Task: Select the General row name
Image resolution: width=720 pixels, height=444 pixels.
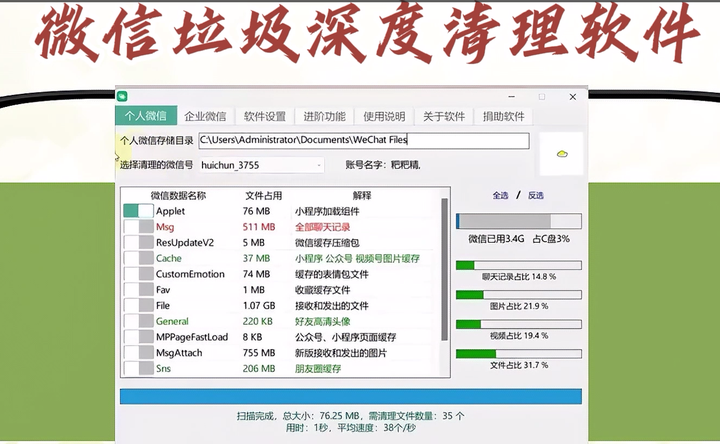Action: pyautogui.click(x=172, y=321)
